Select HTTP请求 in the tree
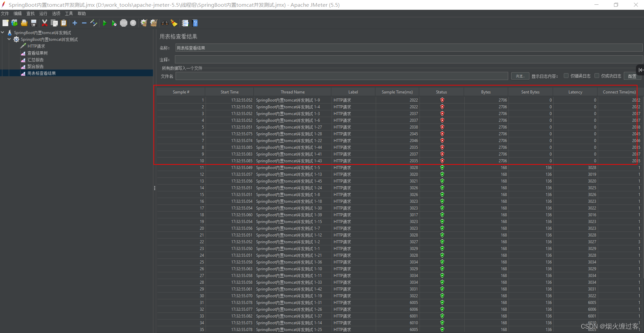 pos(36,46)
